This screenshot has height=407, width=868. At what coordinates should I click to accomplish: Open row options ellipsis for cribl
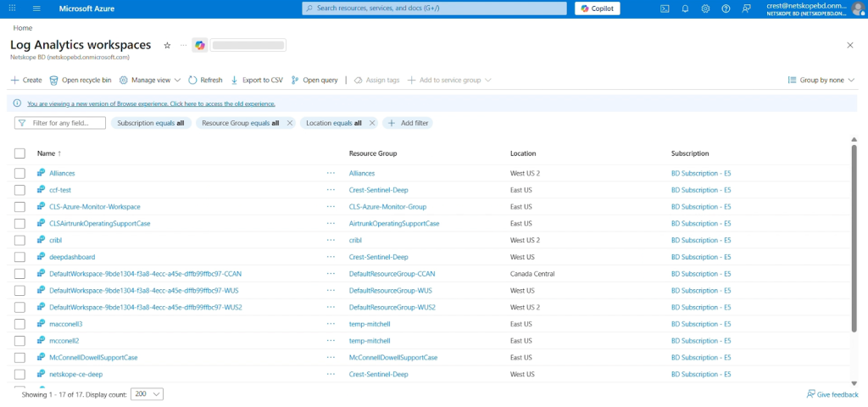point(331,240)
